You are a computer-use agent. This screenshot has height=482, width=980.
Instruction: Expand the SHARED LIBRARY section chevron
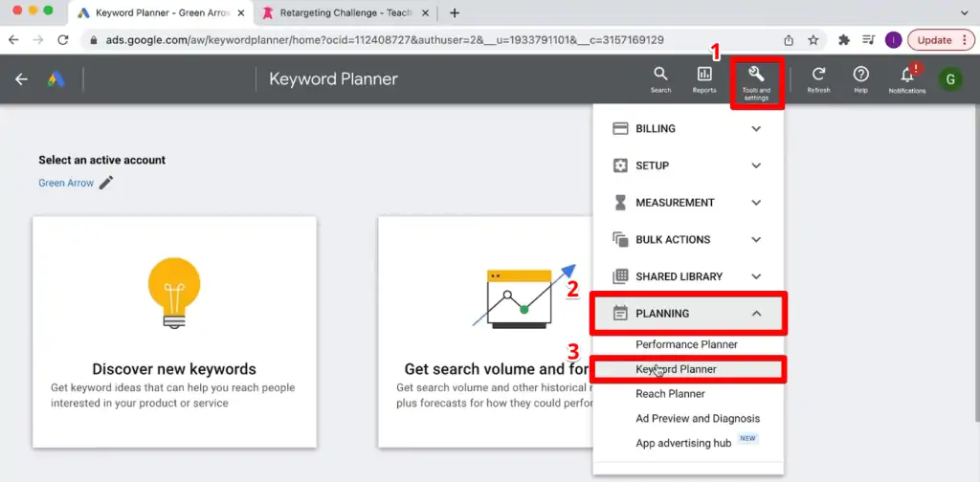click(756, 276)
